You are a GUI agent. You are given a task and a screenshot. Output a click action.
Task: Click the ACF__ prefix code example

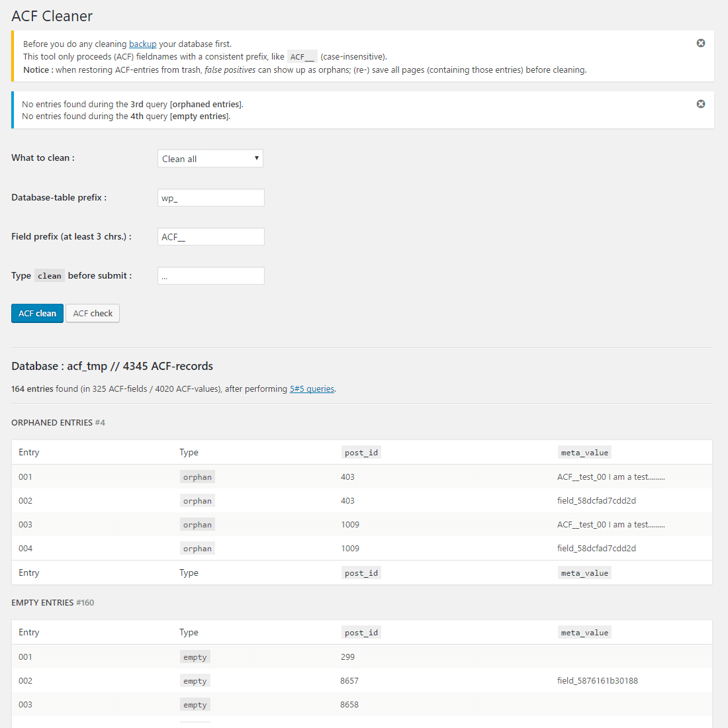point(302,57)
